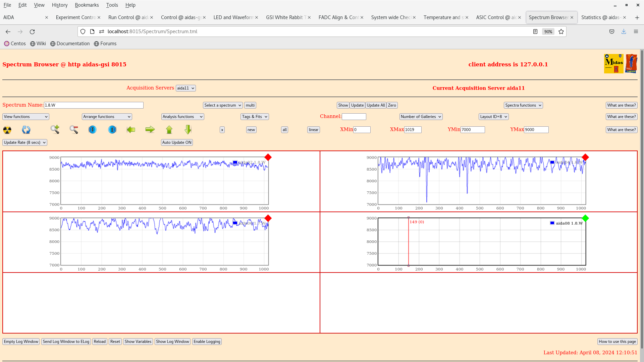The height and width of the screenshot is (362, 644).
Task: Select linear scale toggle button
Action: click(314, 129)
